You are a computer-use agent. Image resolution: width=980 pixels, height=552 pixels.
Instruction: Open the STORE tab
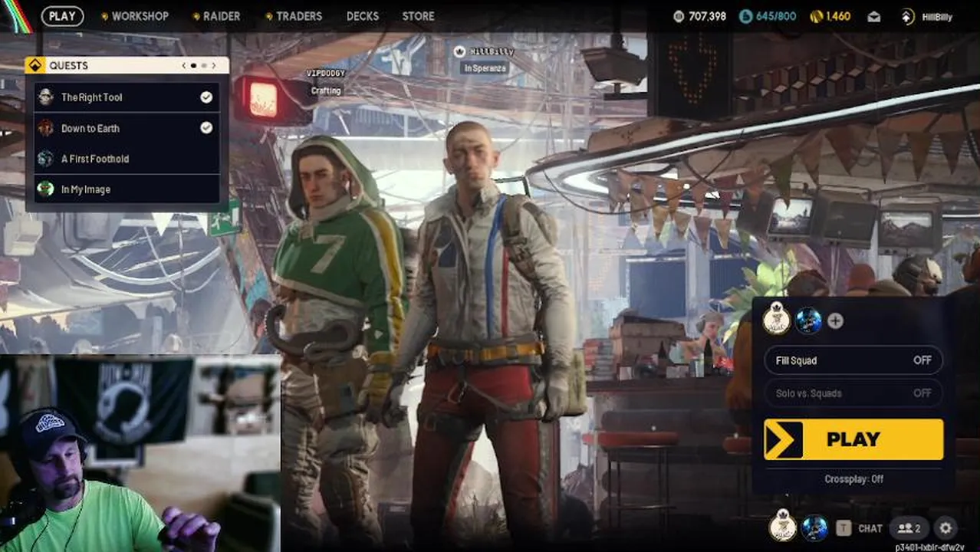point(418,16)
